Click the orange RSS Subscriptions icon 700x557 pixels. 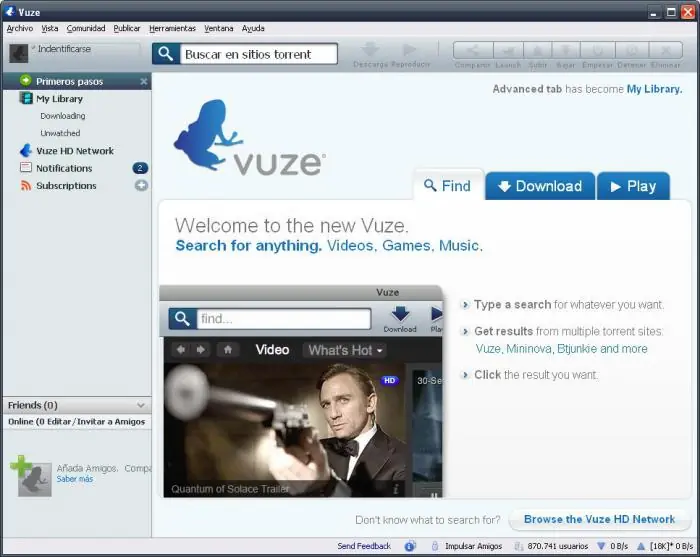pos(26,185)
